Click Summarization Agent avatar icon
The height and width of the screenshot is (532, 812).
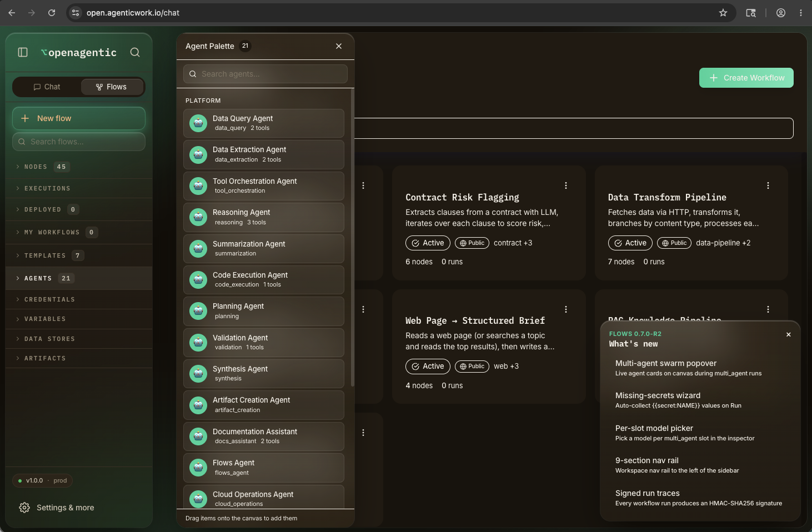coord(198,249)
